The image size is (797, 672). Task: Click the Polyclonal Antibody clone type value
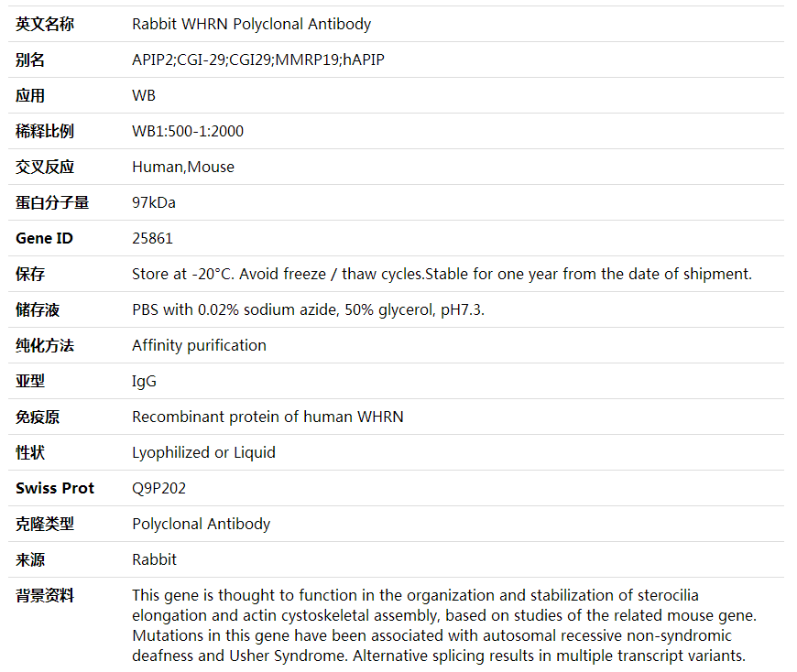[x=201, y=525]
